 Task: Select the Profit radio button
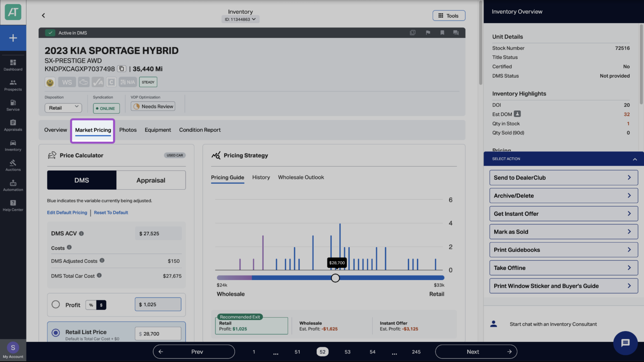[x=56, y=304]
